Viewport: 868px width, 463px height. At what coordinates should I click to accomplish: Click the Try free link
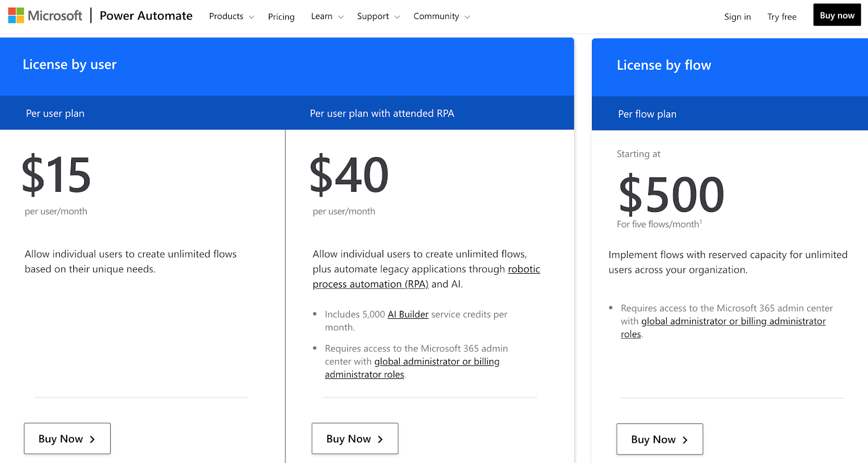pyautogui.click(x=782, y=17)
